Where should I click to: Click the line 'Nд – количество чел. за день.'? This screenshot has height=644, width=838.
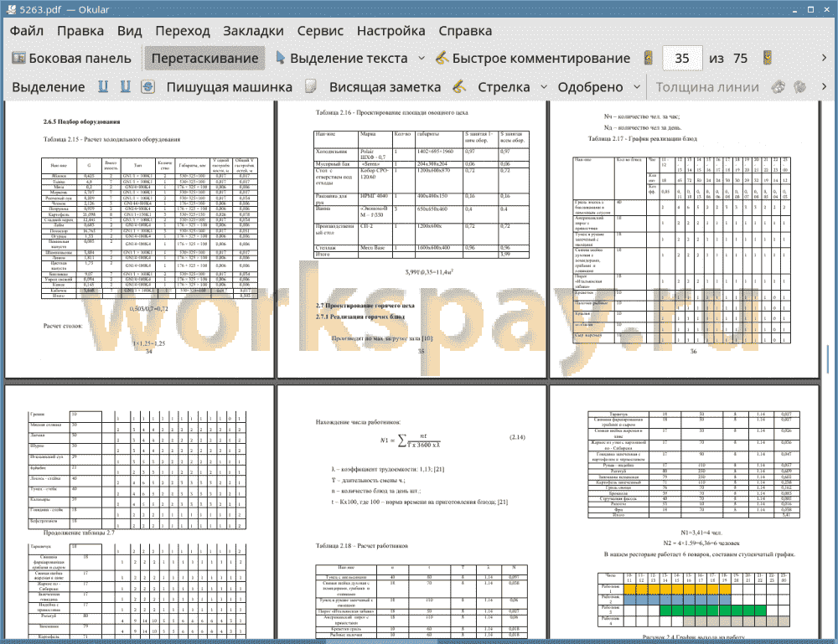tap(643, 127)
